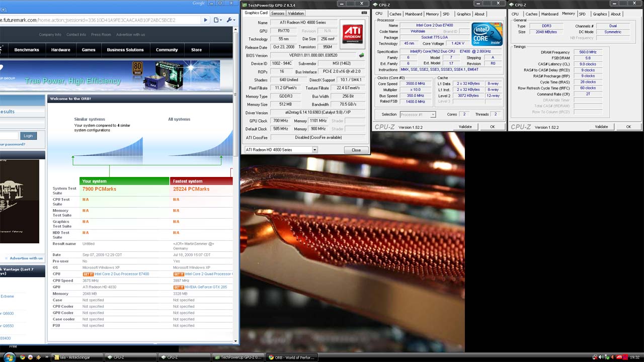This screenshot has width=644, height=362.
Task: Click OK in right CPU-Z memory window
Action: click(628, 127)
